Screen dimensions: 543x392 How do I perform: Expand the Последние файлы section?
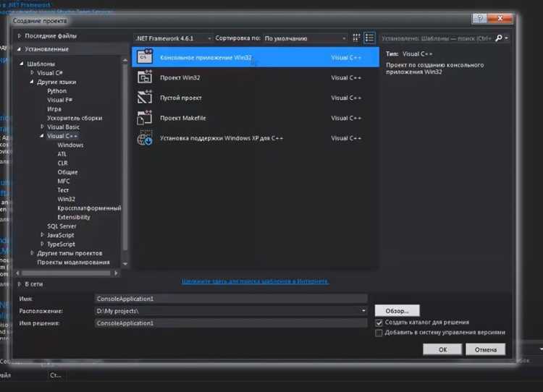pyautogui.click(x=20, y=35)
